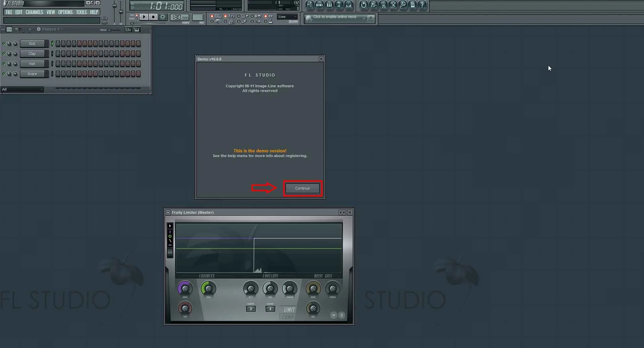This screenshot has height=348, width=644.
Task: Toggle loop recording option
Action: click(252, 16)
